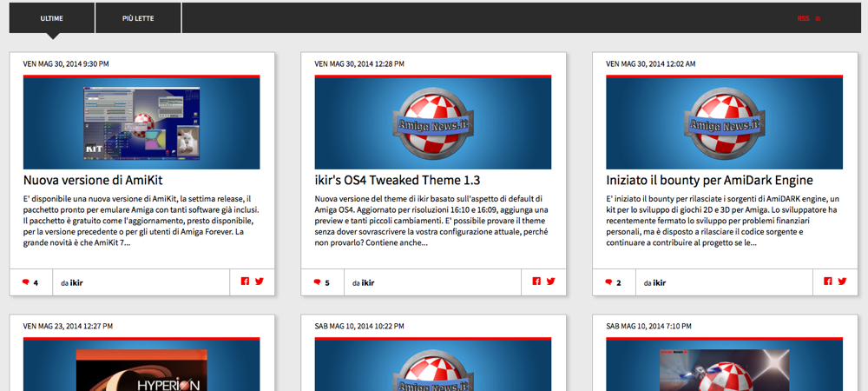Click date VEN MAG 30, 2014 12:02 AM
This screenshot has height=391, width=868.
coord(650,64)
